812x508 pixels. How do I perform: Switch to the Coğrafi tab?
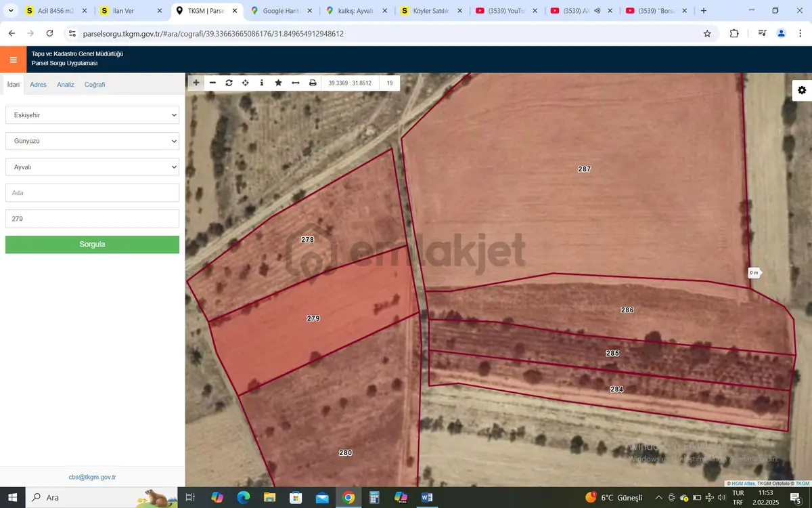[95, 85]
